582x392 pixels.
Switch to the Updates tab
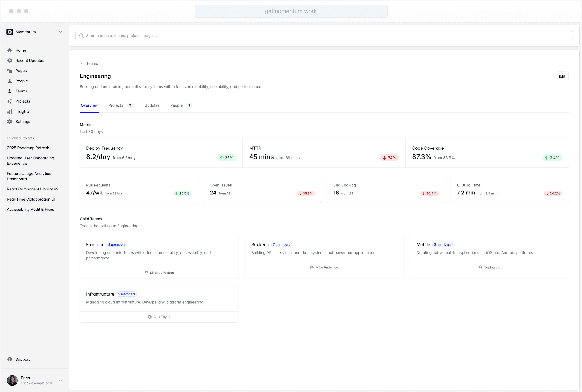pos(152,105)
